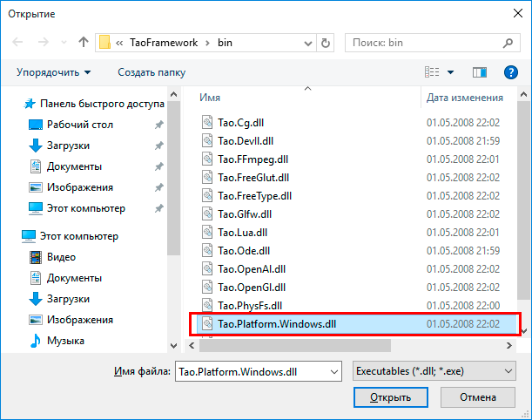Click the magnifier search icon
Viewport: 532px width, 420px height.
tap(508, 43)
